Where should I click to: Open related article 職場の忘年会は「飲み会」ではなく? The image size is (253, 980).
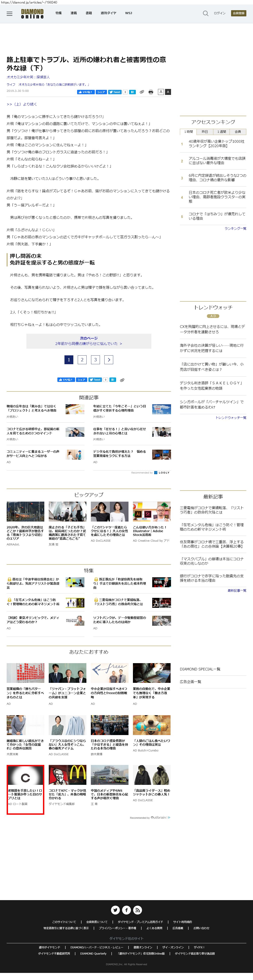(31, 408)
